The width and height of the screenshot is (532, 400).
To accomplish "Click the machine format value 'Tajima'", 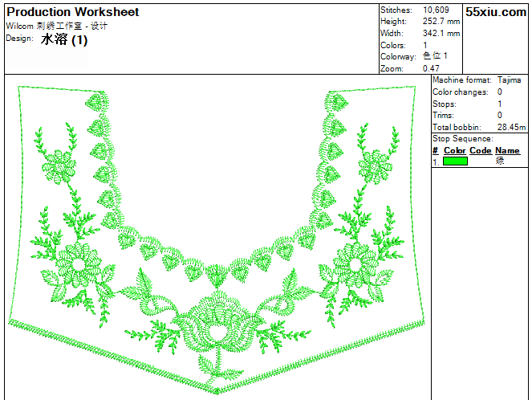I will point(509,80).
